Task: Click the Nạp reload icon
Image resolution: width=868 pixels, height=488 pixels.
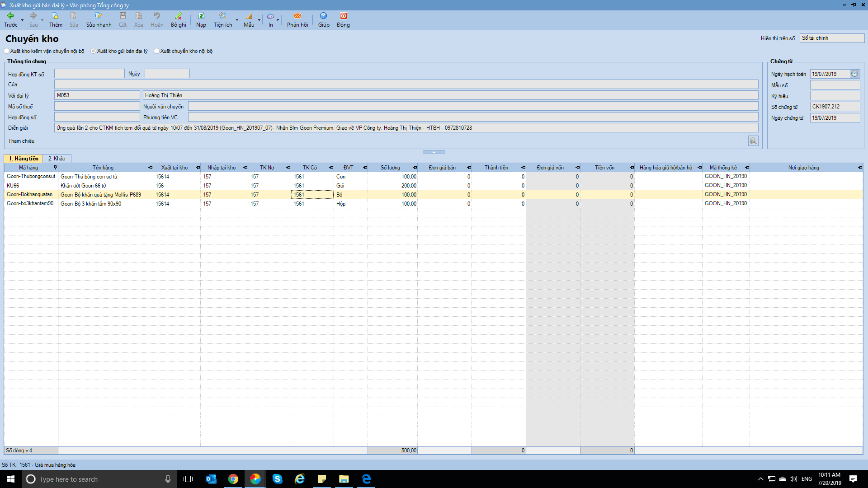Action: tap(201, 16)
